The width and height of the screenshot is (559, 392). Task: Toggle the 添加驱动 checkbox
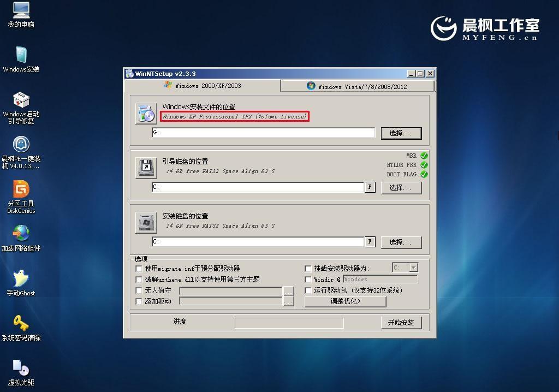[x=139, y=302]
